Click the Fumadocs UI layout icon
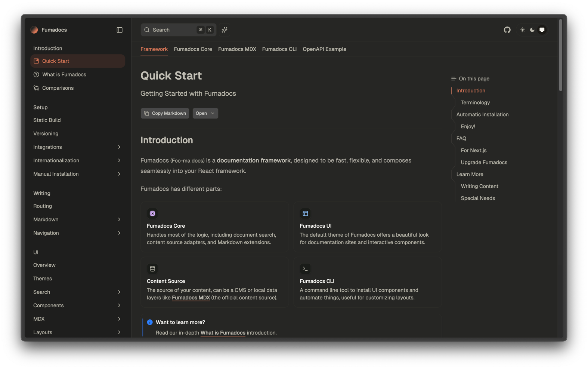The image size is (588, 369). (x=305, y=213)
